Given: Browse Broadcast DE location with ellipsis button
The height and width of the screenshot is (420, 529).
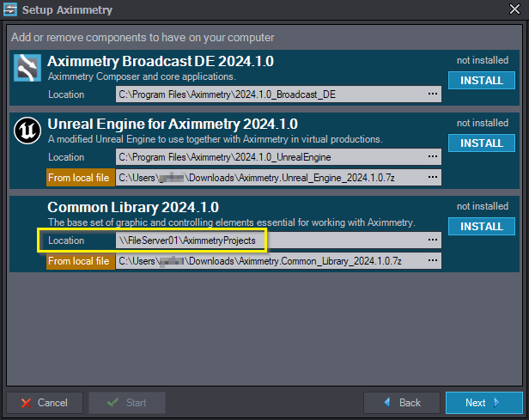Looking at the screenshot, I should (x=433, y=94).
